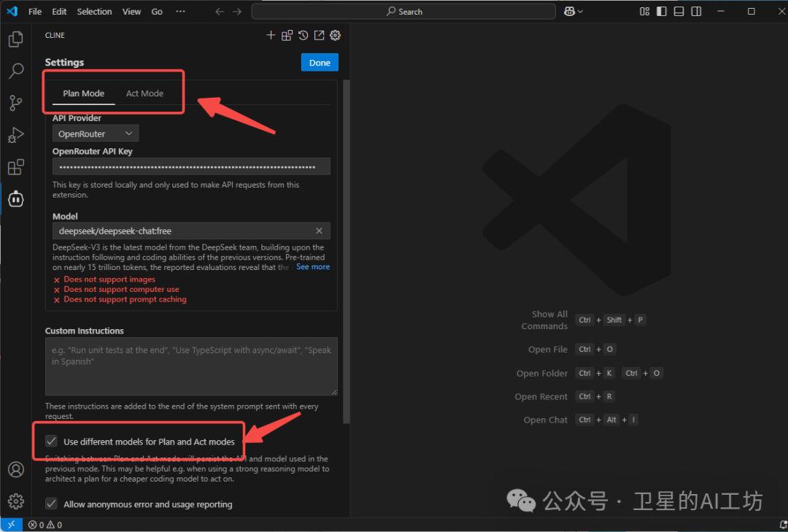Open the accounts dropdown near search bar
Screen dimensions: 788x532
[573, 11]
